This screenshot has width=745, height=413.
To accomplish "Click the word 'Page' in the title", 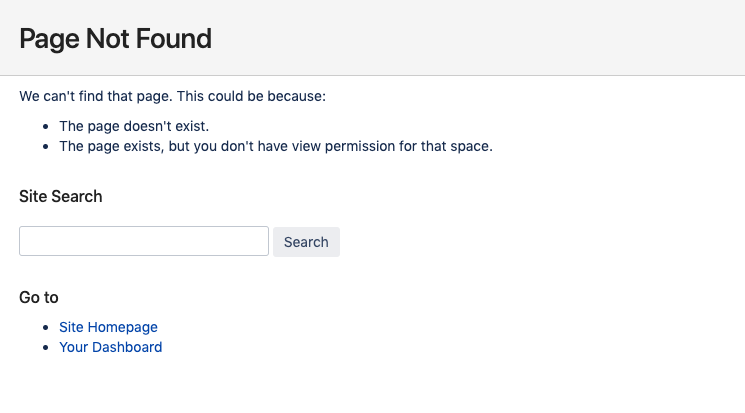I will 49,38.
